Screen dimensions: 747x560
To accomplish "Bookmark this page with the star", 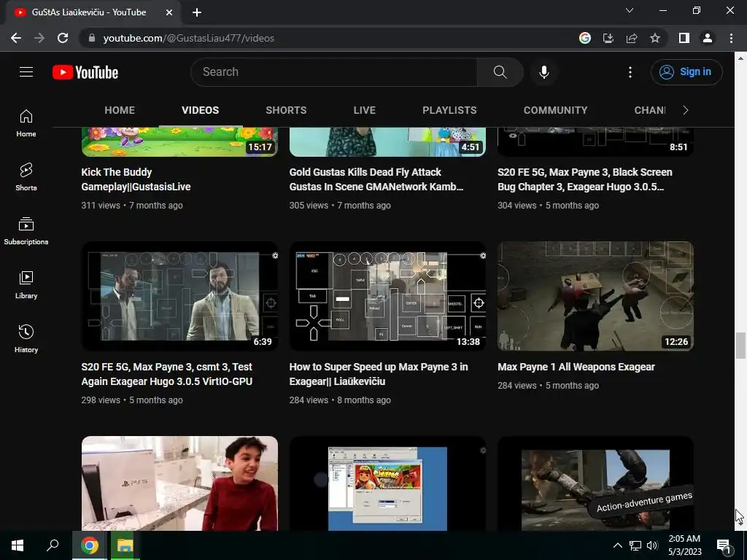I will (x=655, y=38).
